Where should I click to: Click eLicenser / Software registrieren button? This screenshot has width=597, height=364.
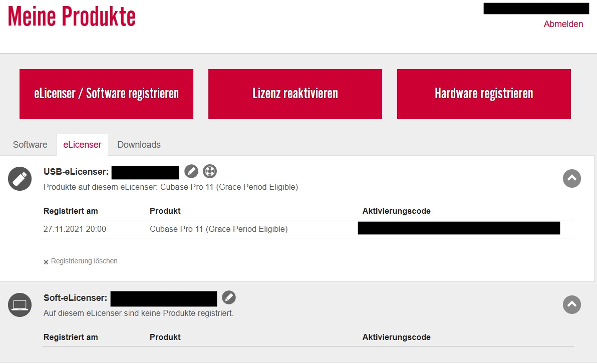106,94
